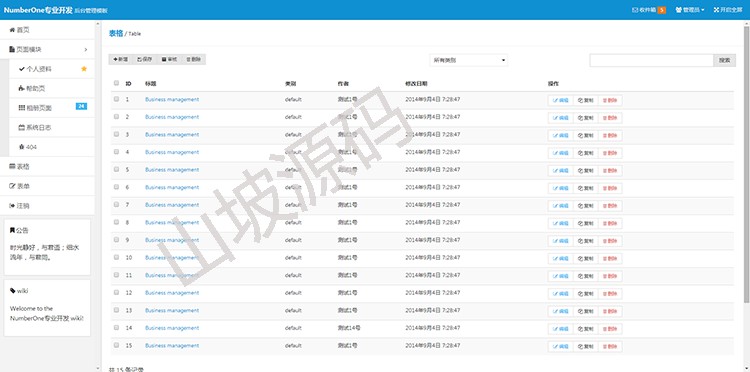Click red 删除 on row 9

610,241
